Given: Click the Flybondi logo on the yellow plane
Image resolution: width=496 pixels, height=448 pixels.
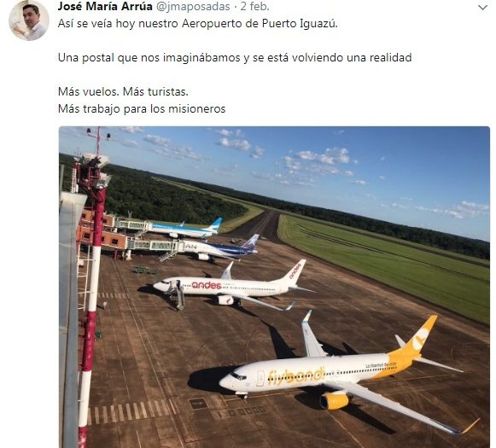Looking at the screenshot, I should tap(296, 375).
